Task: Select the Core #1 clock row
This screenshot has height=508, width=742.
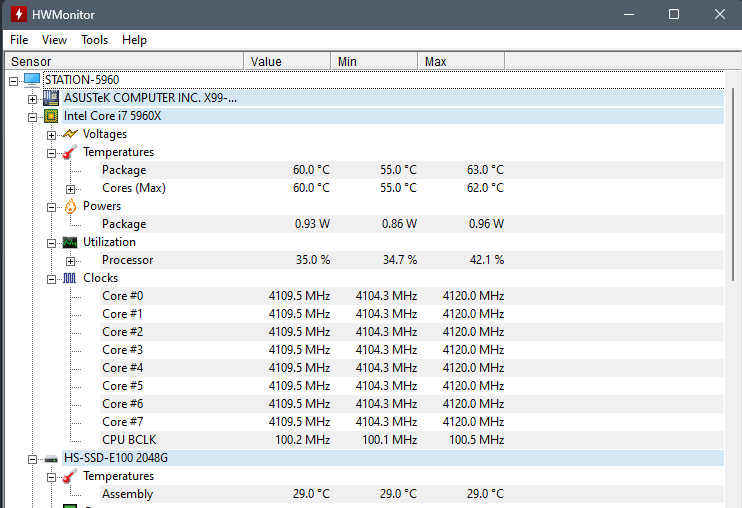Action: pyautogui.click(x=412, y=314)
